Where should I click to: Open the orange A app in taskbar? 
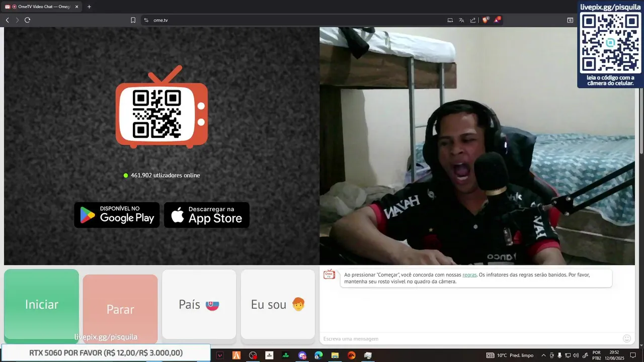coord(236,355)
